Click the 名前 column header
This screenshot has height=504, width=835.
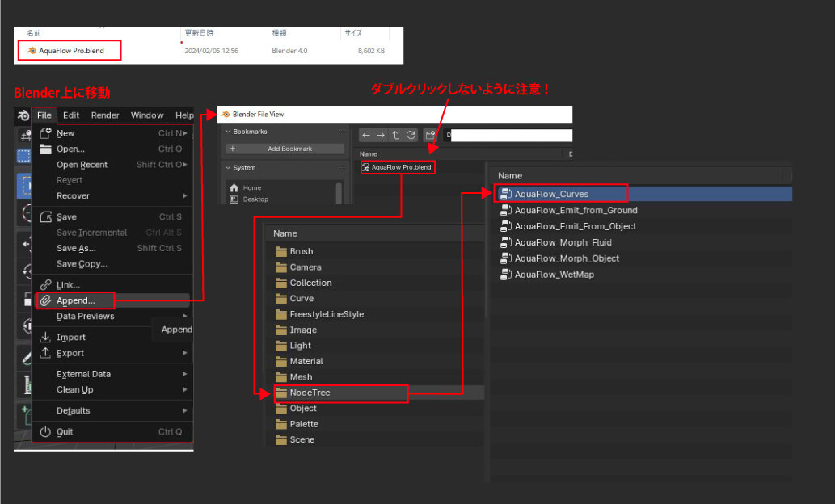click(34, 33)
